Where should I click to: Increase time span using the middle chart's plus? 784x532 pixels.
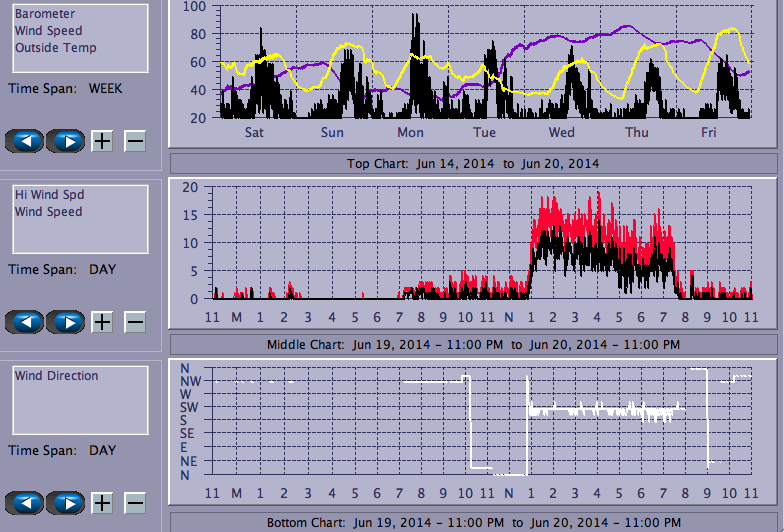[102, 322]
